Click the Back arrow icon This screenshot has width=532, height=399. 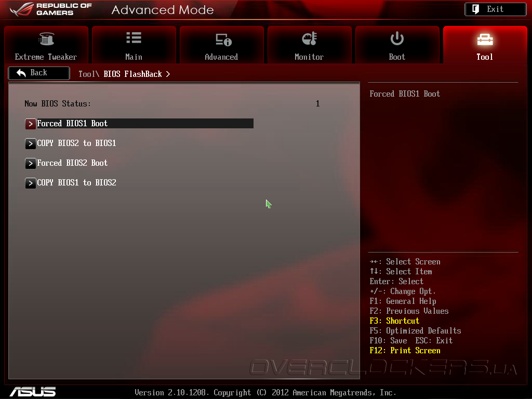click(x=21, y=73)
